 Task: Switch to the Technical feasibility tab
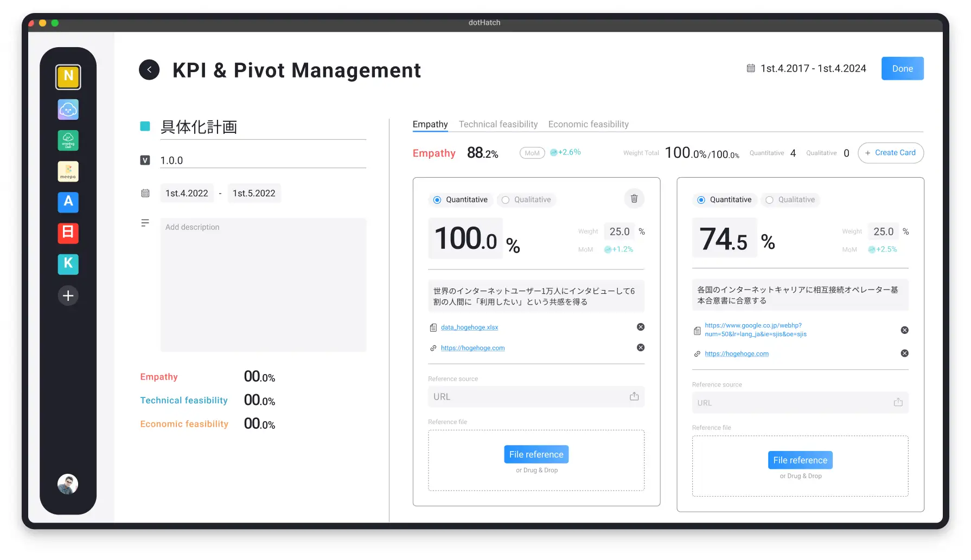pyautogui.click(x=498, y=124)
